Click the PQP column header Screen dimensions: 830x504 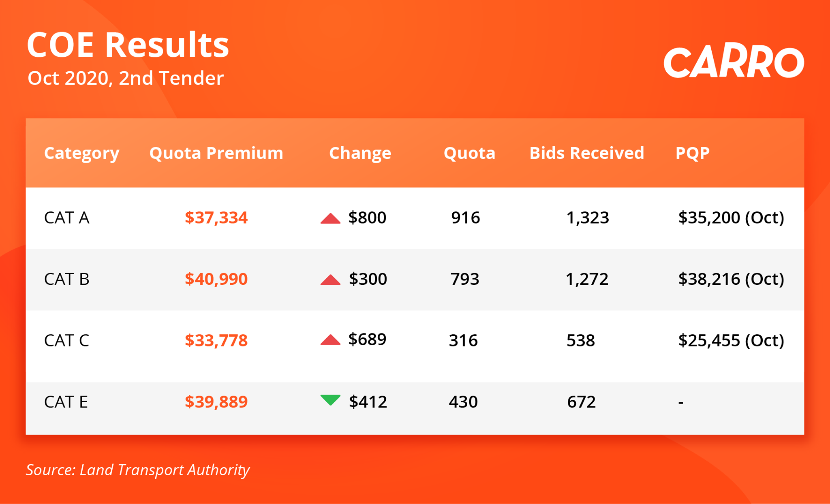[x=692, y=153]
